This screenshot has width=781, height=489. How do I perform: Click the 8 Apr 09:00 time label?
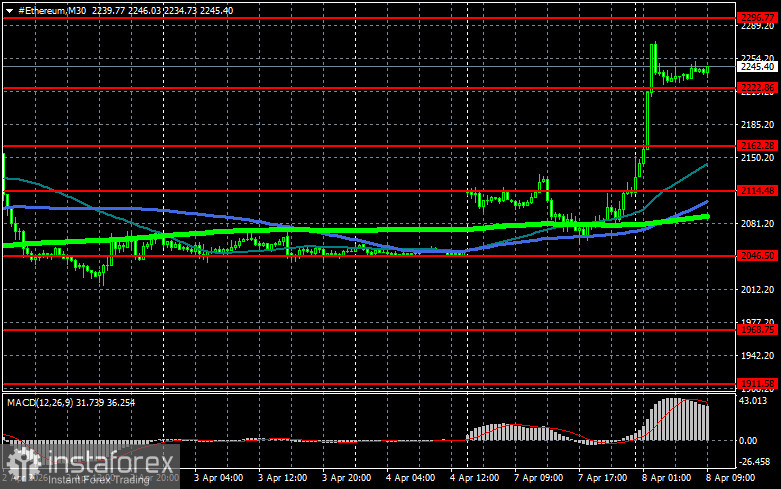(x=731, y=478)
